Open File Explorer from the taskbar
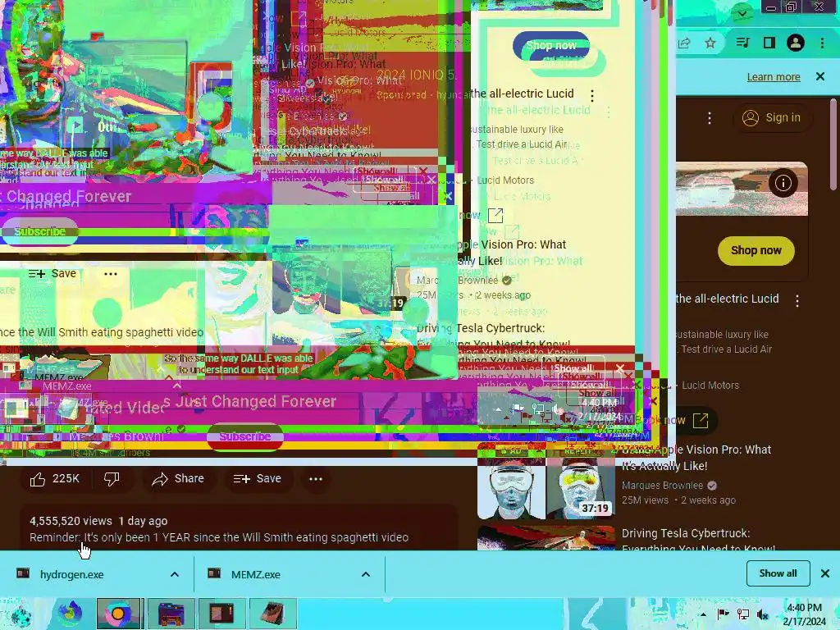Screen dimensions: 840x630 coord(171,614)
